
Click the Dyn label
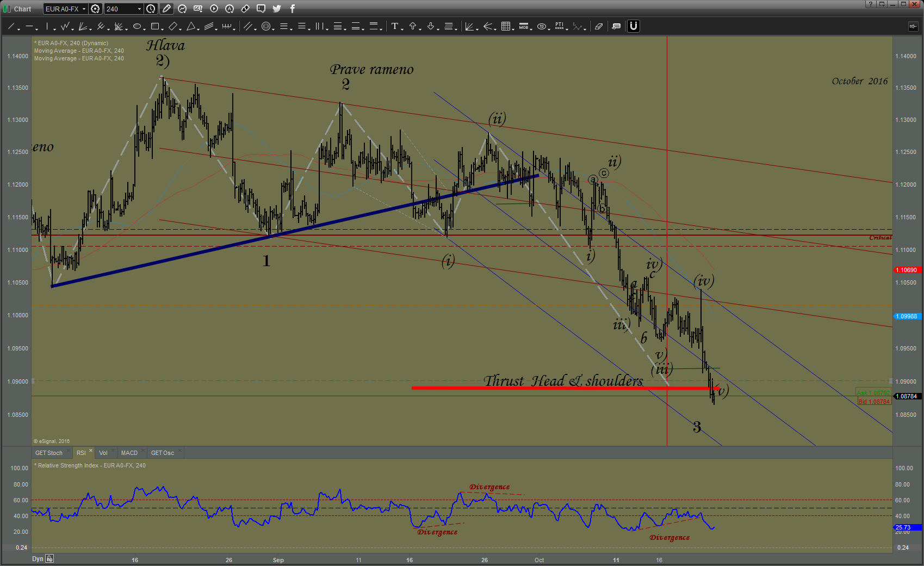(38, 558)
